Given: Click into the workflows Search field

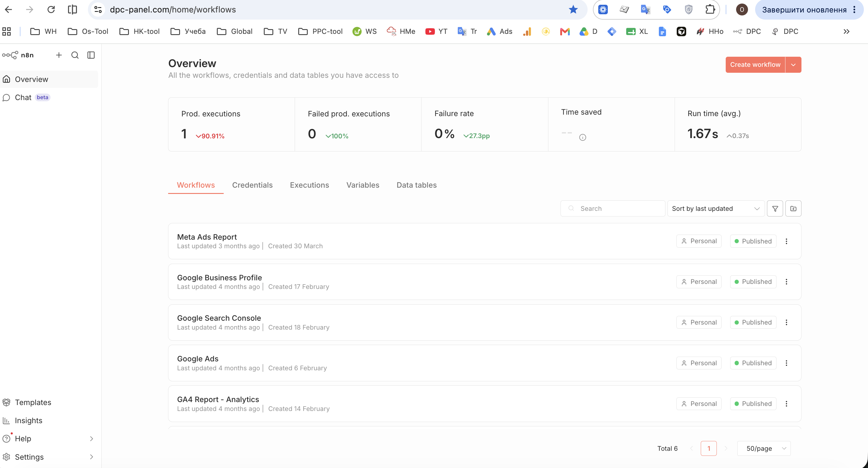Looking at the screenshot, I should pyautogui.click(x=613, y=208).
